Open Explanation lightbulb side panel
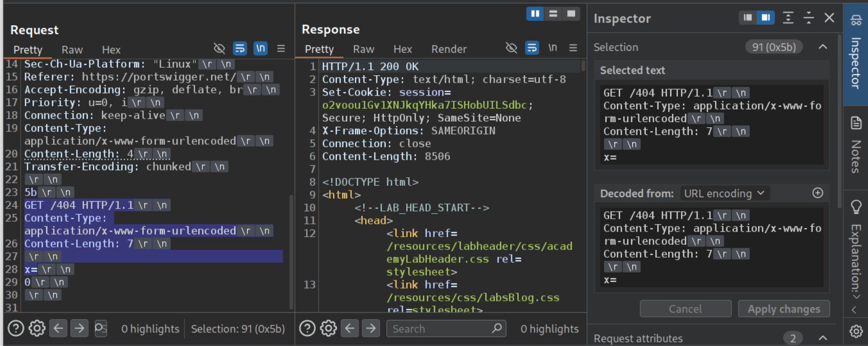 pyautogui.click(x=856, y=206)
